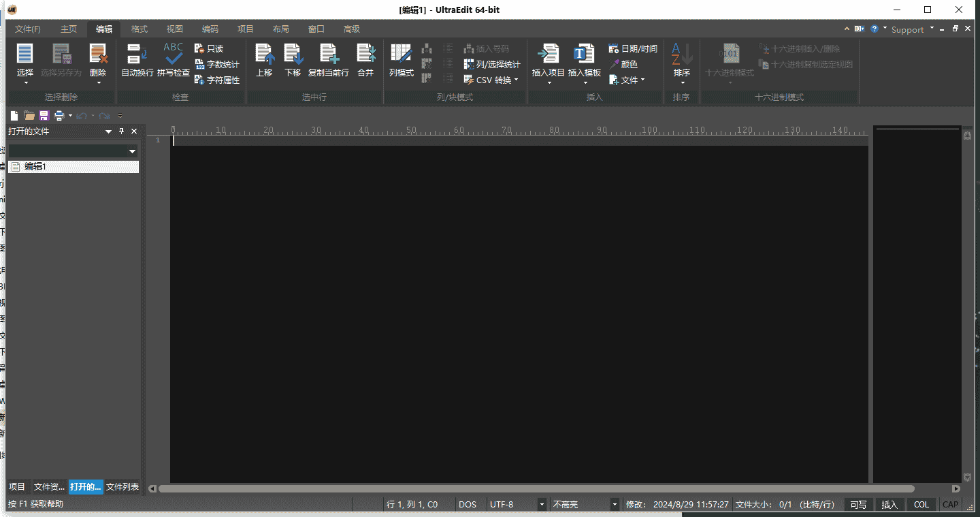Click the 自动换行 word wrap icon
The image size is (980, 517).
[x=137, y=54]
